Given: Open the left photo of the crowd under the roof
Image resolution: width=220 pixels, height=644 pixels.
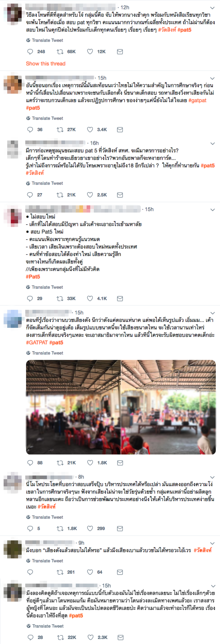Looking at the screenshot, I should click(73, 407).
